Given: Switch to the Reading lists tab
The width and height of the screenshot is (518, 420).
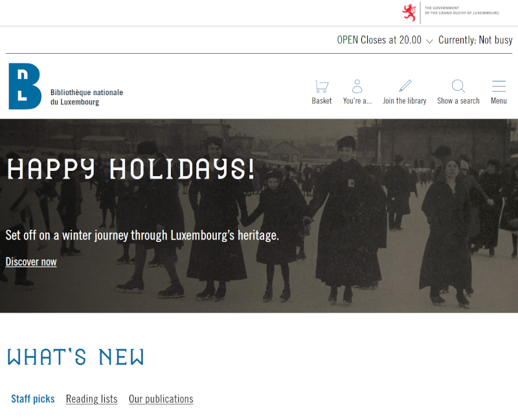Looking at the screenshot, I should click(x=91, y=399).
